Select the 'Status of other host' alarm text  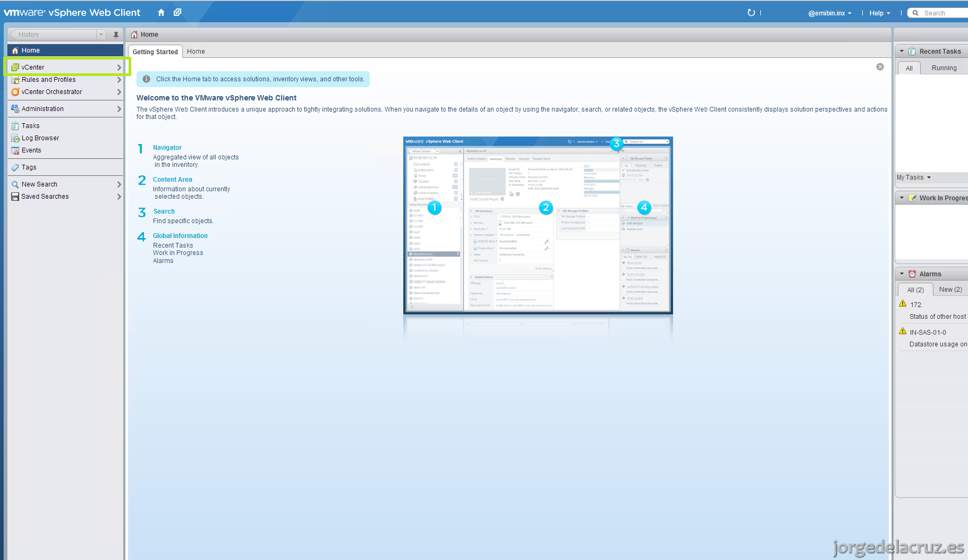(x=938, y=317)
